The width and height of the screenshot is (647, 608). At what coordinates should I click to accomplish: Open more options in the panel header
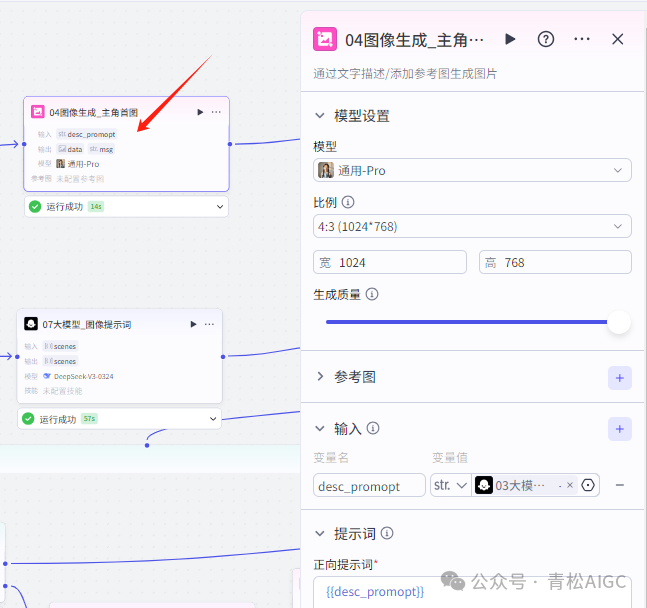tap(582, 39)
